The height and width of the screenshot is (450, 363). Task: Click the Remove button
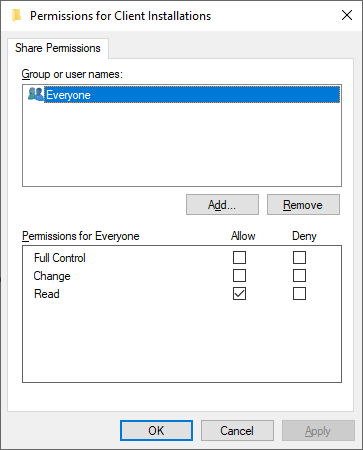[303, 205]
